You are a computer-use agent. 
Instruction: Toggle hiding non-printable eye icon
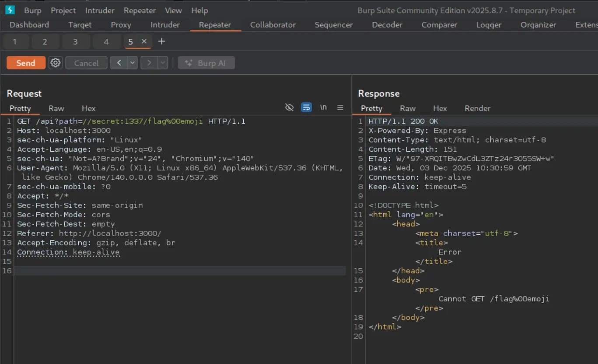[289, 107]
